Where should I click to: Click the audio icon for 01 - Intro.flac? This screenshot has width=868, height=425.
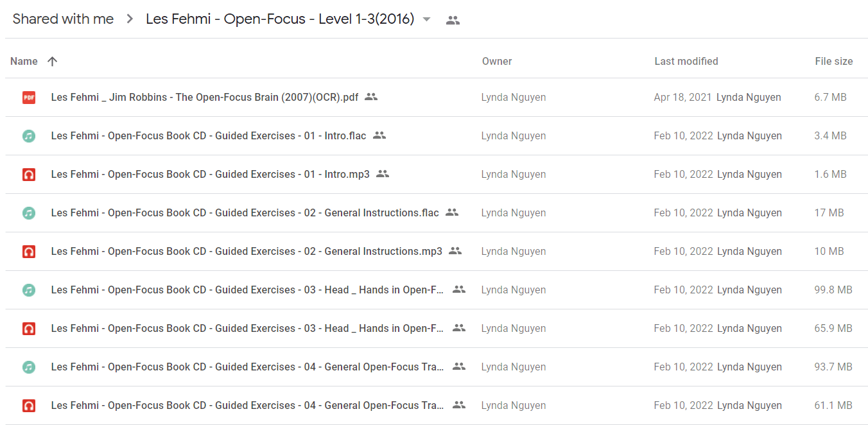click(29, 136)
